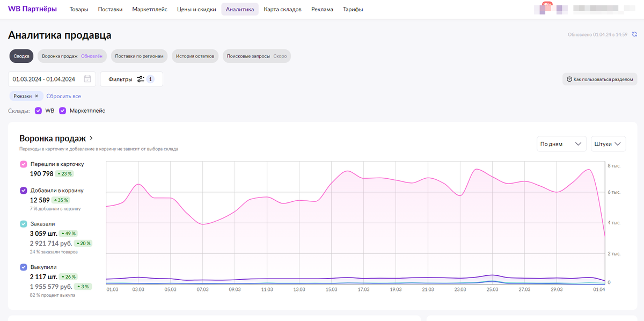Remove the Рюкзаки filter tag
This screenshot has height=321, width=644.
36,96
